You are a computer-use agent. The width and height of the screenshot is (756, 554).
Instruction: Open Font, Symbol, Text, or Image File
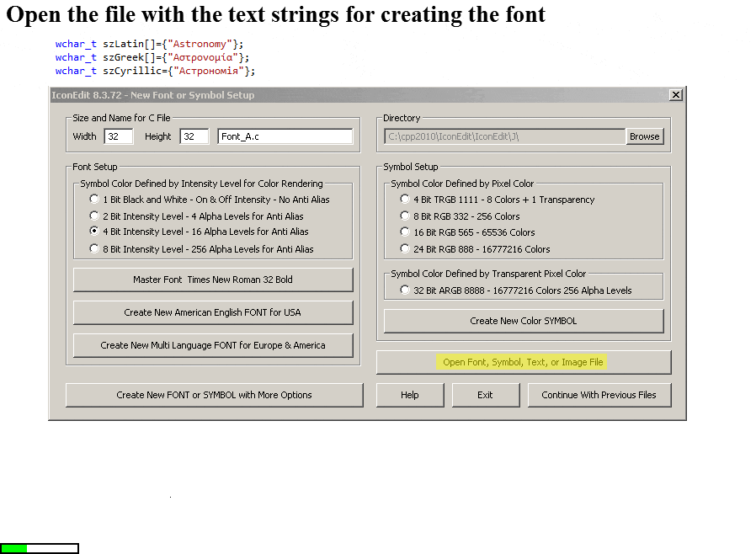point(524,362)
